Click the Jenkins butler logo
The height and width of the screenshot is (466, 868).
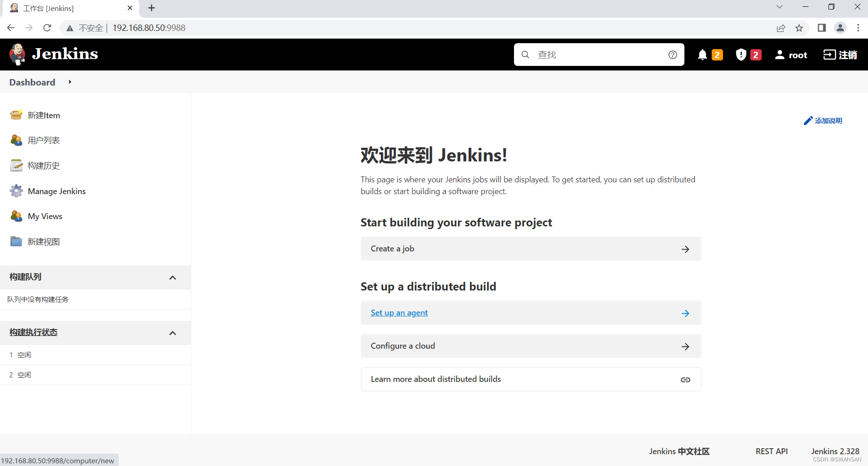pos(17,54)
